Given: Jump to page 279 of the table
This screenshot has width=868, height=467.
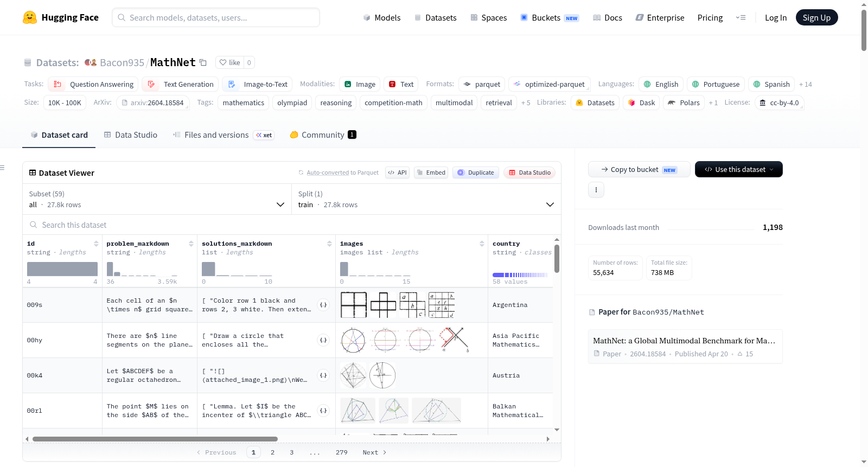Looking at the screenshot, I should tap(342, 452).
